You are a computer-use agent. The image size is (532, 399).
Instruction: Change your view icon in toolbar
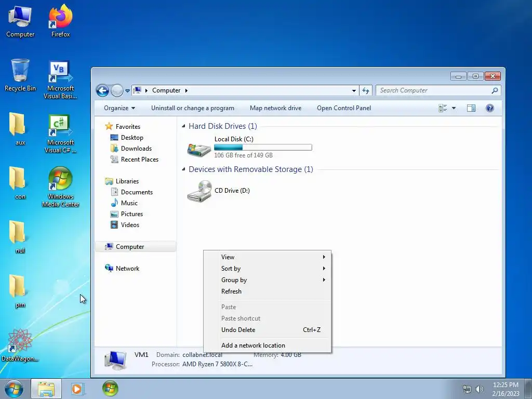[x=443, y=108]
